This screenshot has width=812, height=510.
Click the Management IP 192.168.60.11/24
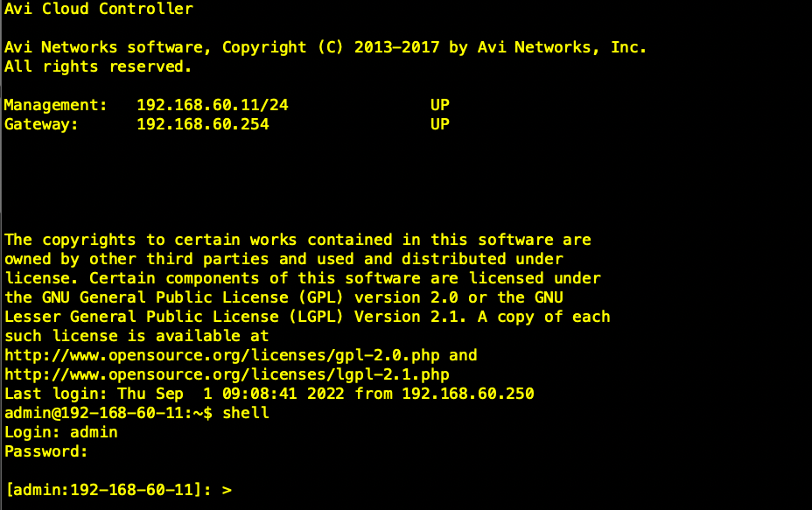213,105
